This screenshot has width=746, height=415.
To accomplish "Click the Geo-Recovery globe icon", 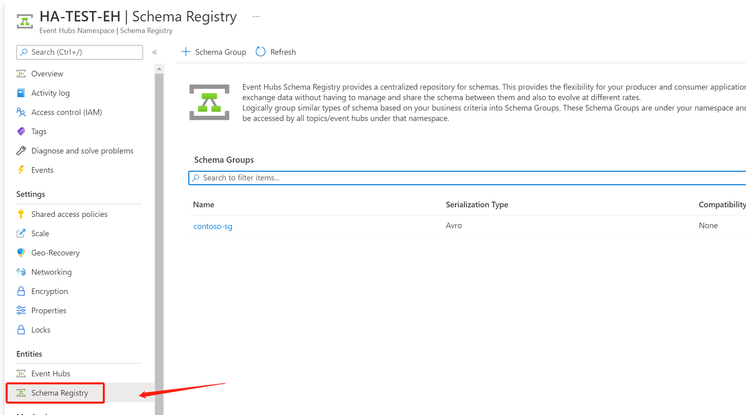I will click(x=21, y=253).
